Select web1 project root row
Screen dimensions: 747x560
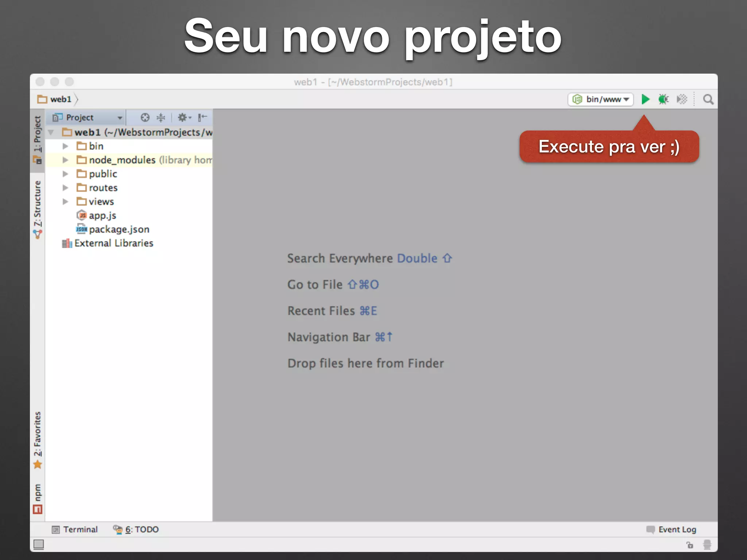point(129,132)
